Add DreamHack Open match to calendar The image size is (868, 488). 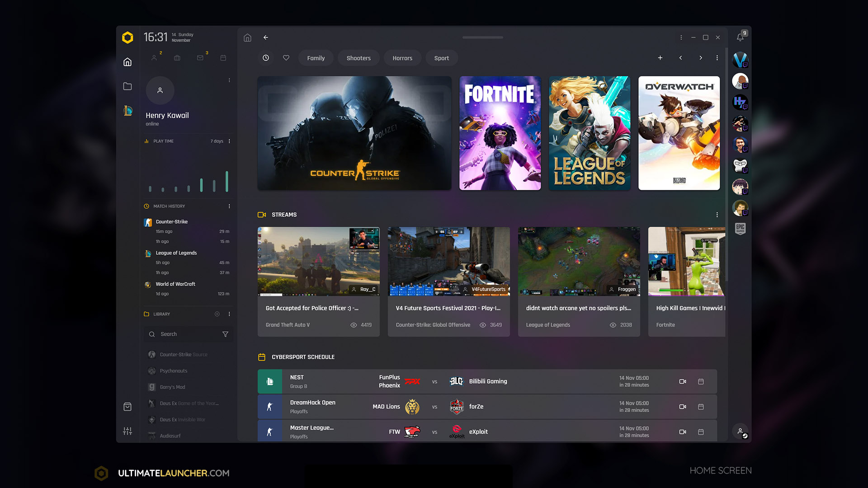point(701,407)
